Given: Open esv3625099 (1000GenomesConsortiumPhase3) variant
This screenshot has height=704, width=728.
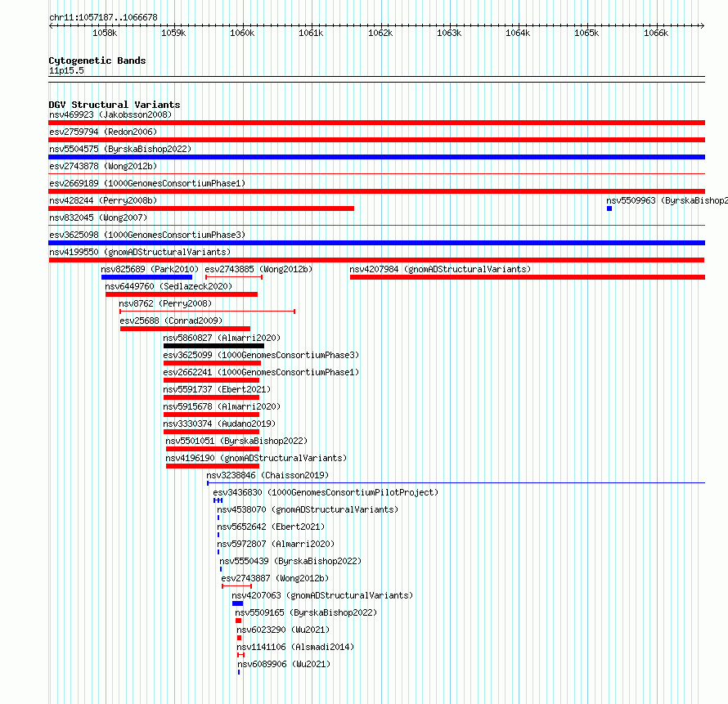Looking at the screenshot, I should [x=261, y=355].
